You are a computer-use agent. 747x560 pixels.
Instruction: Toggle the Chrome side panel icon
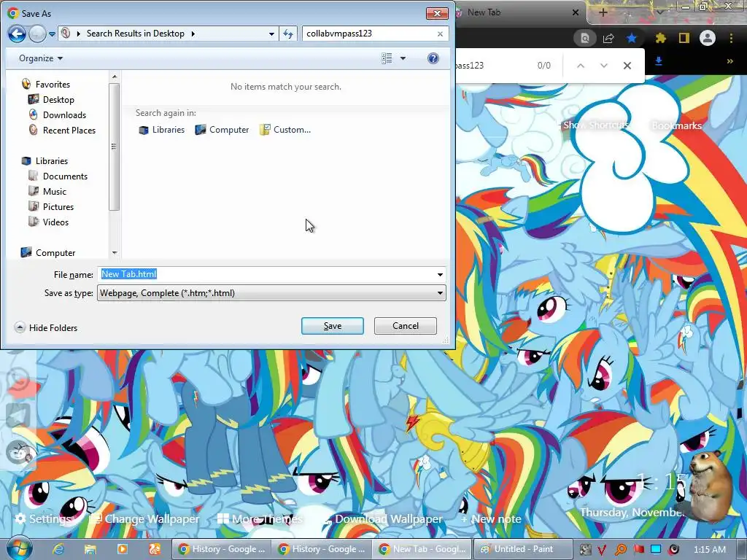coord(684,38)
